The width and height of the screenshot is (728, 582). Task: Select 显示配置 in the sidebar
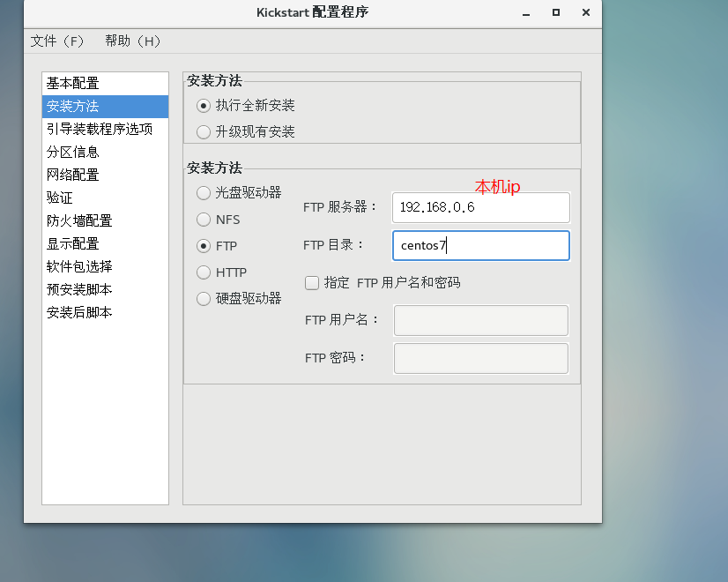(106, 244)
